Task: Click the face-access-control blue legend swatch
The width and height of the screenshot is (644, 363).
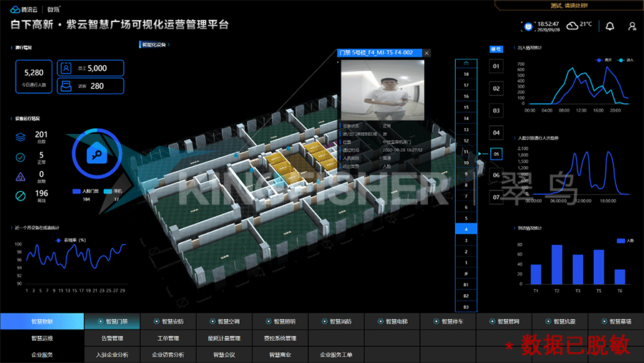Action: (x=77, y=191)
